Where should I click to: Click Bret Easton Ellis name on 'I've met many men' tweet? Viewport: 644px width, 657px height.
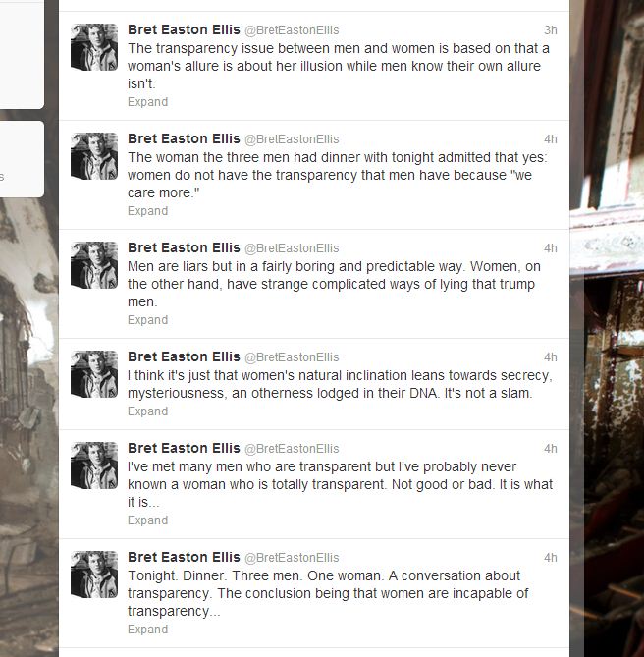(x=184, y=448)
